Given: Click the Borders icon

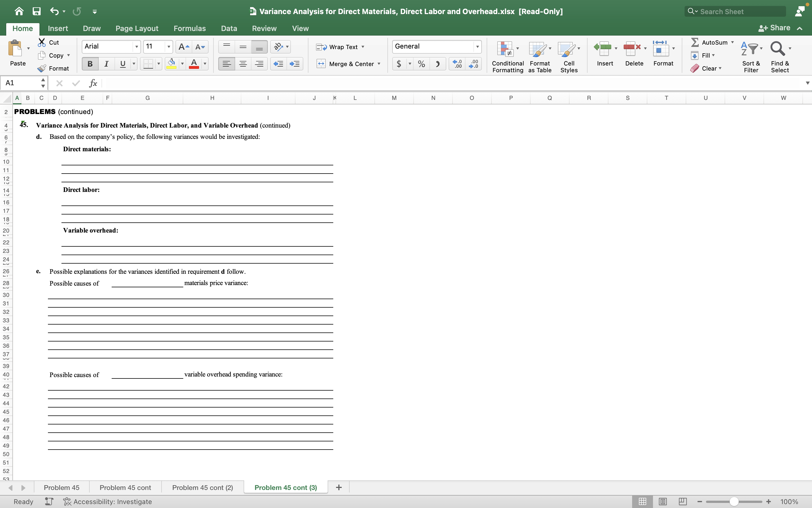Looking at the screenshot, I should pyautogui.click(x=148, y=63).
